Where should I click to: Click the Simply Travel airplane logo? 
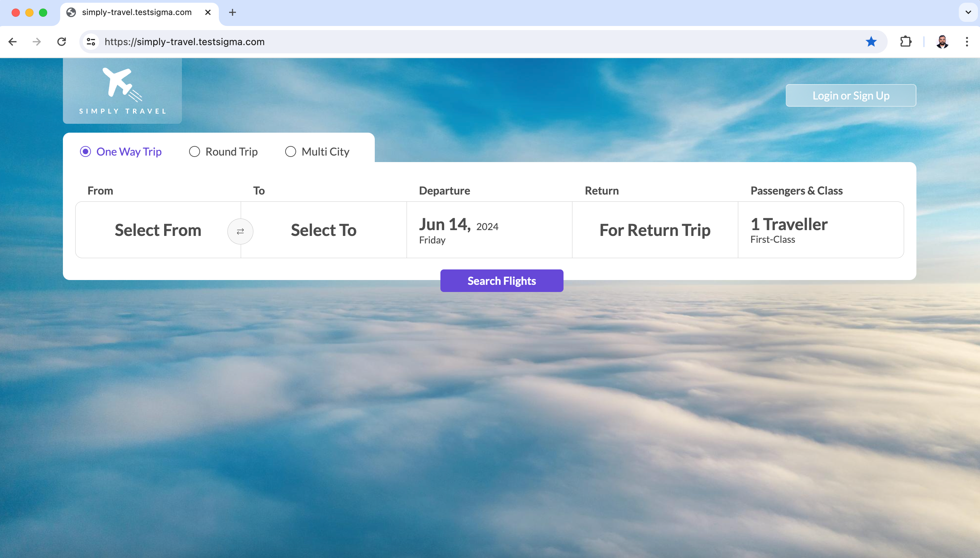click(122, 91)
